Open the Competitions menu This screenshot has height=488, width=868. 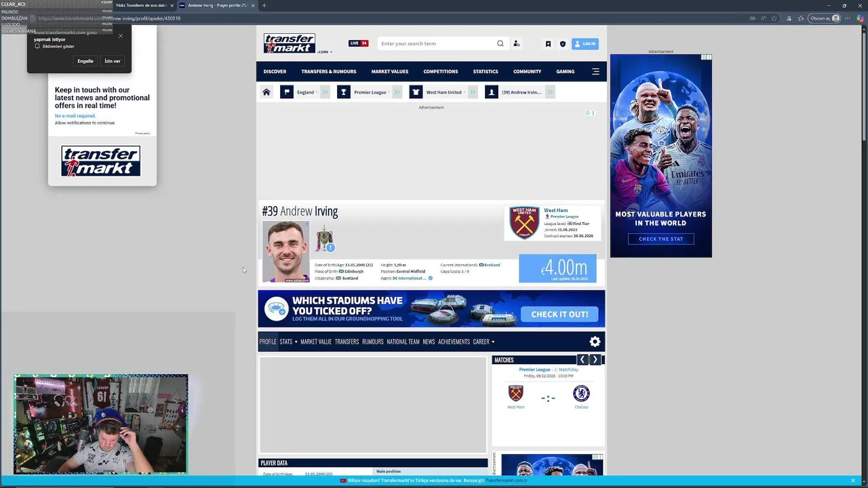(x=441, y=71)
